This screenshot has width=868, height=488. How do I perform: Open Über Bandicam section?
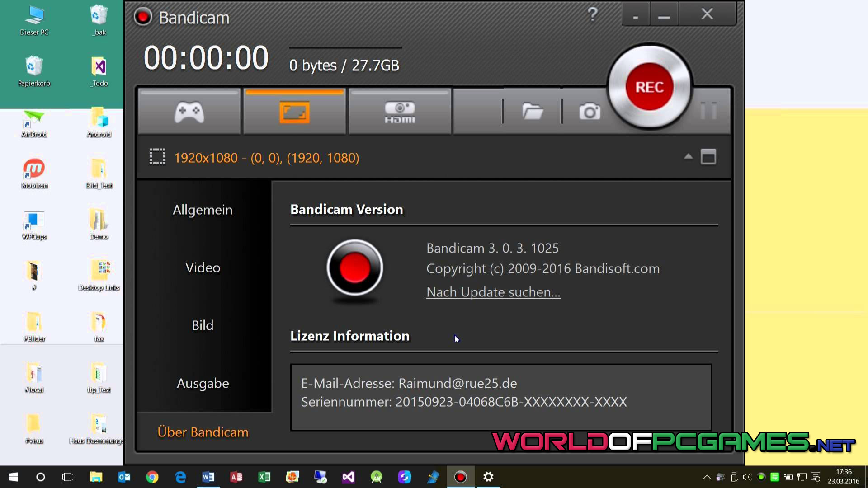pyautogui.click(x=203, y=432)
